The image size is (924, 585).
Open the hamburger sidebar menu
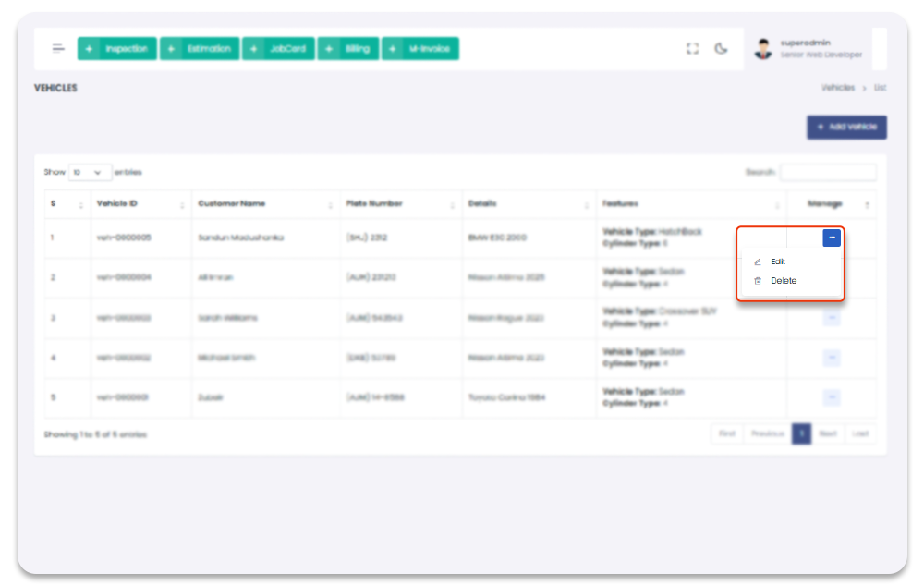58,49
